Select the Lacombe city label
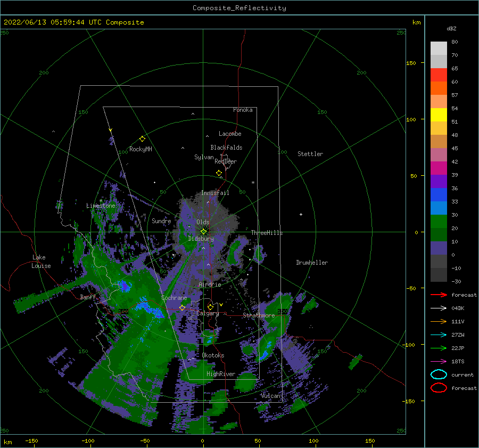 [x=230, y=134]
